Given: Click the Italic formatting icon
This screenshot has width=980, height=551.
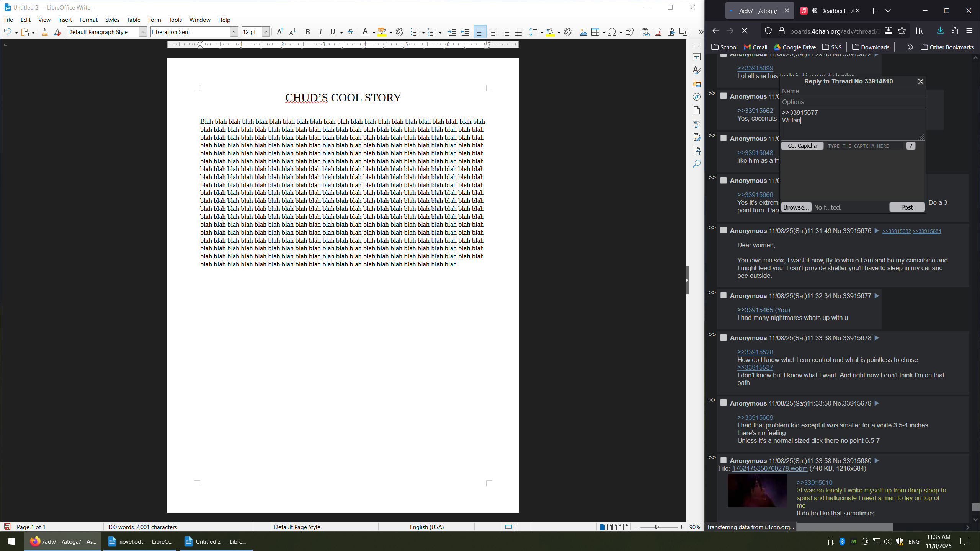Looking at the screenshot, I should (320, 32).
